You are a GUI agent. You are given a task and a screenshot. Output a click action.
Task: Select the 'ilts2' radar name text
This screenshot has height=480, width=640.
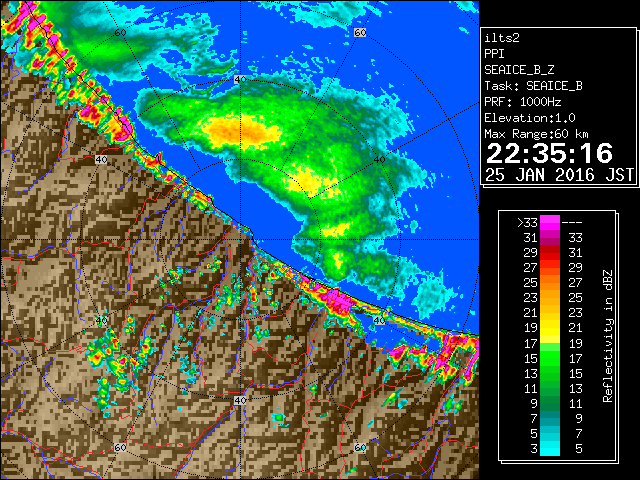click(502, 38)
